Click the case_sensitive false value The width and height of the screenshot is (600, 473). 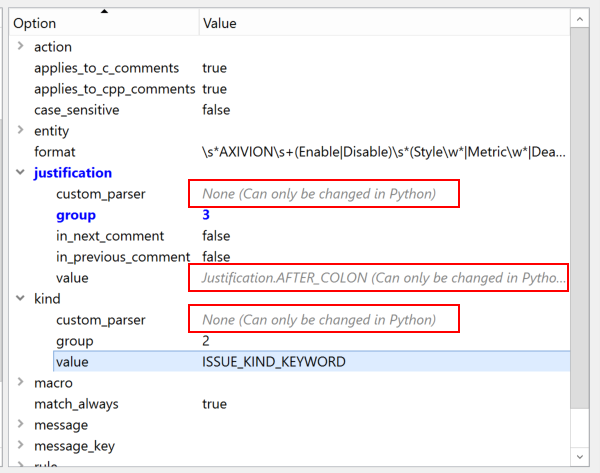pos(216,110)
